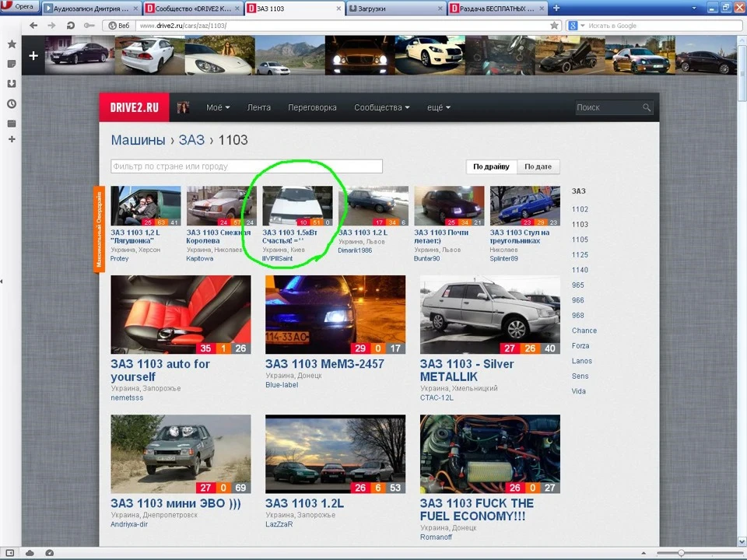
Task: Open the white Honda Civic banner photo
Action: click(149, 56)
